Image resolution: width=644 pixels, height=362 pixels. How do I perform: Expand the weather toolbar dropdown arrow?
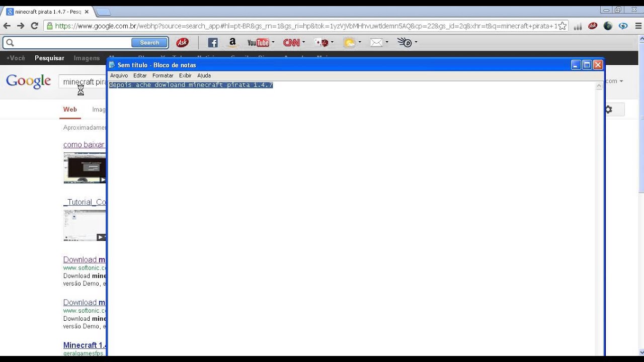[x=360, y=43]
